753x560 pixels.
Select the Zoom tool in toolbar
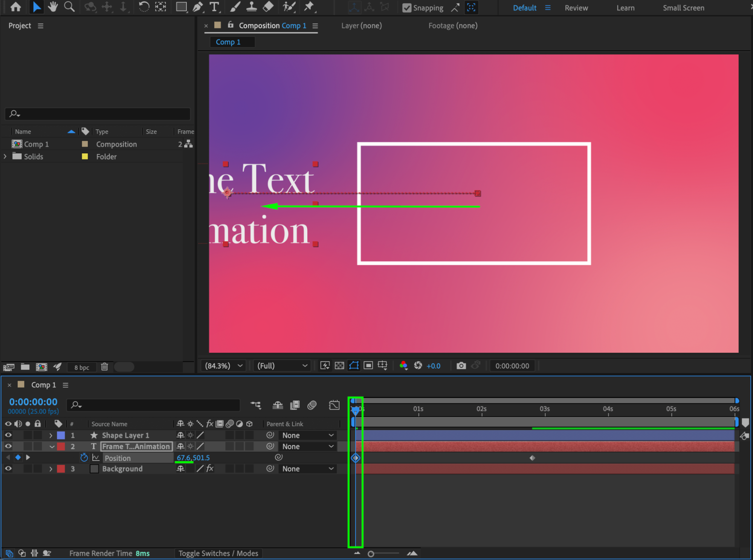69,7
